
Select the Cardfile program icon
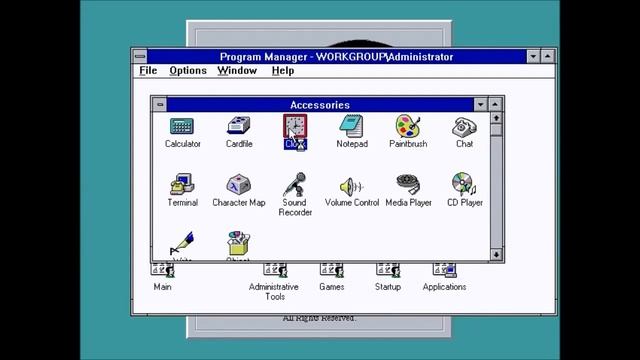click(x=239, y=126)
